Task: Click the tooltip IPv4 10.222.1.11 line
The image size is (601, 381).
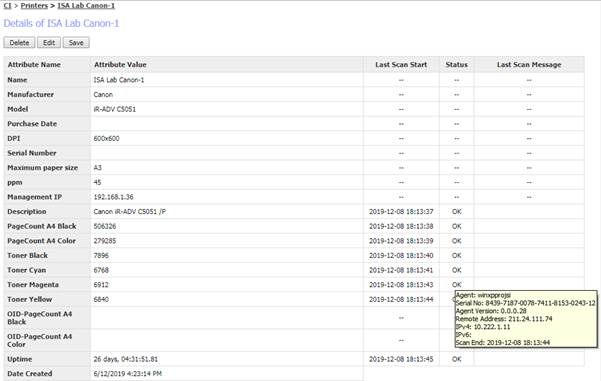Action: click(483, 327)
